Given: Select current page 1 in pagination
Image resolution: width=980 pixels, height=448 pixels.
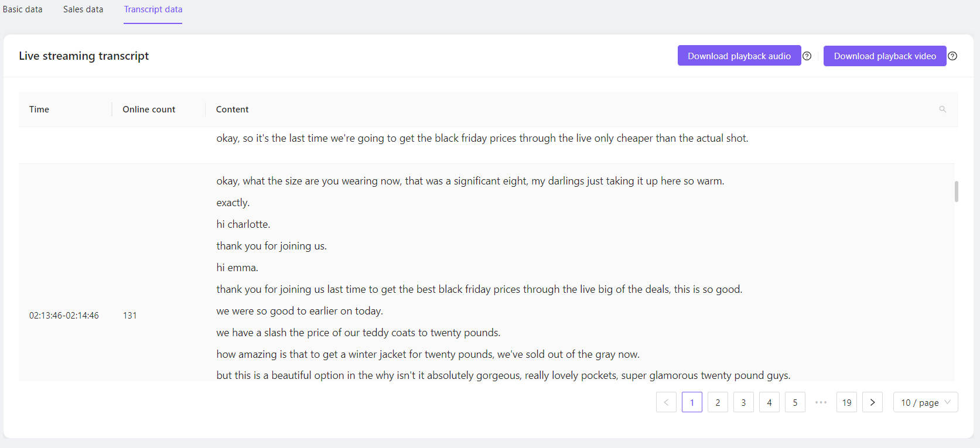Looking at the screenshot, I should (x=692, y=402).
